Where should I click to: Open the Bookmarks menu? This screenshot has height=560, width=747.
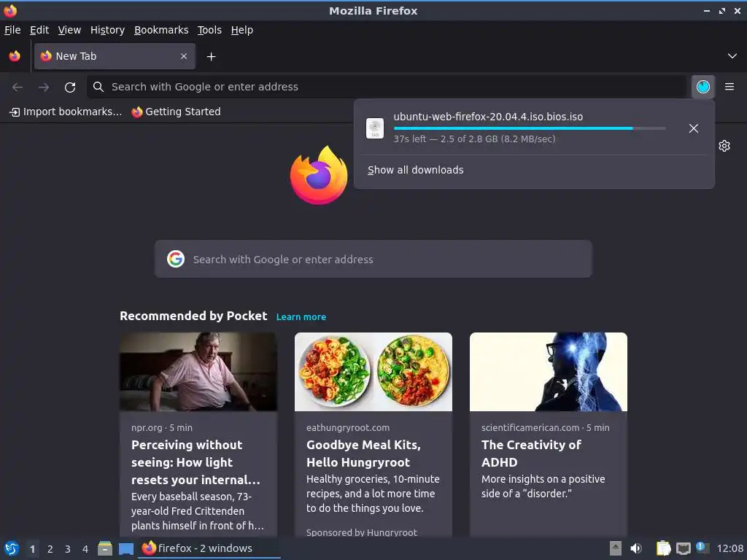161,30
